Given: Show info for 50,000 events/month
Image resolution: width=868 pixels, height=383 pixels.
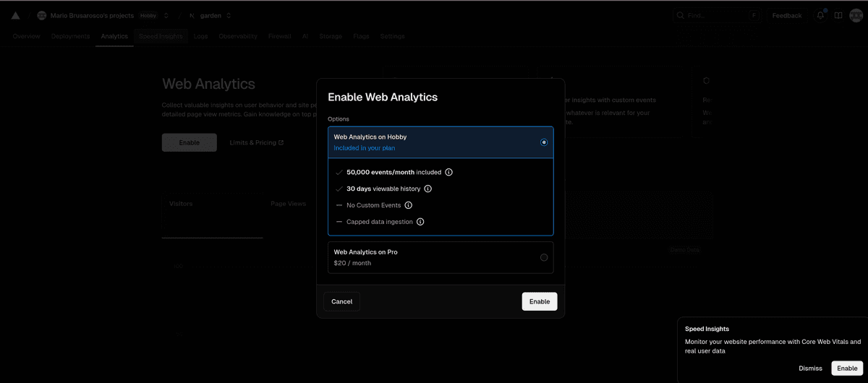Looking at the screenshot, I should [x=448, y=173].
